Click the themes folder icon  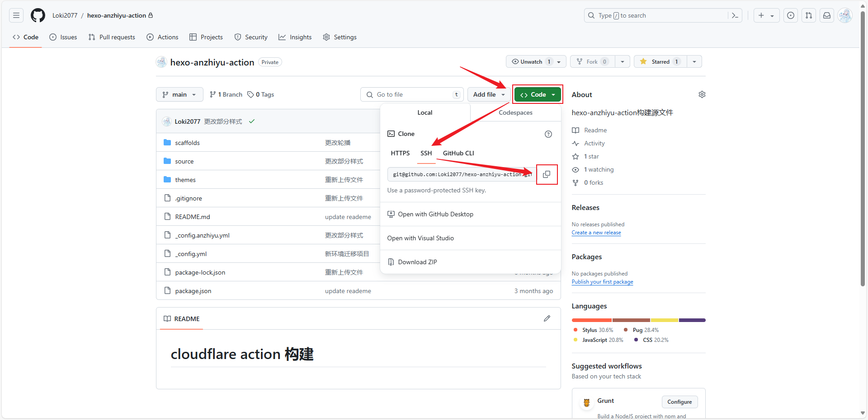(x=167, y=179)
